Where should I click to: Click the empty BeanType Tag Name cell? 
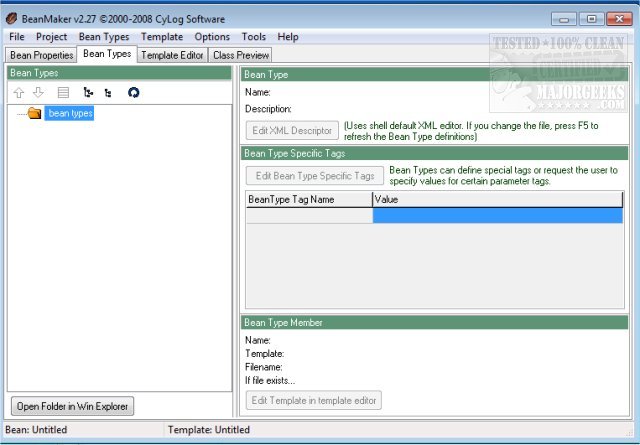309,216
